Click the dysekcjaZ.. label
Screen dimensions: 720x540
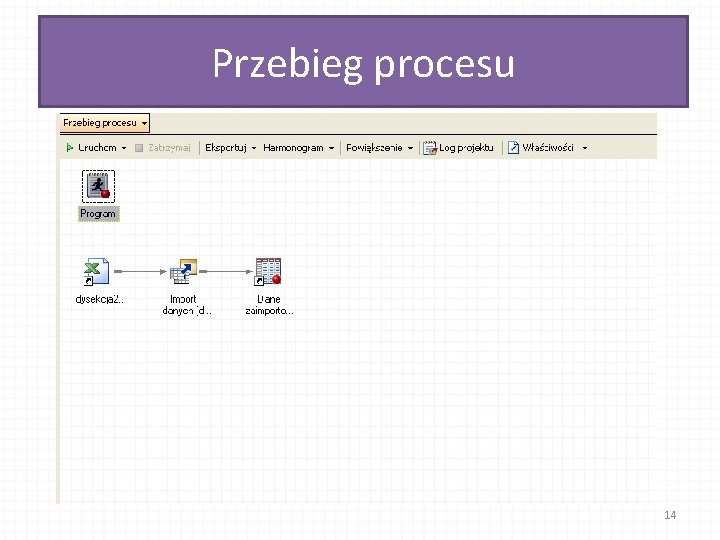click(99, 299)
